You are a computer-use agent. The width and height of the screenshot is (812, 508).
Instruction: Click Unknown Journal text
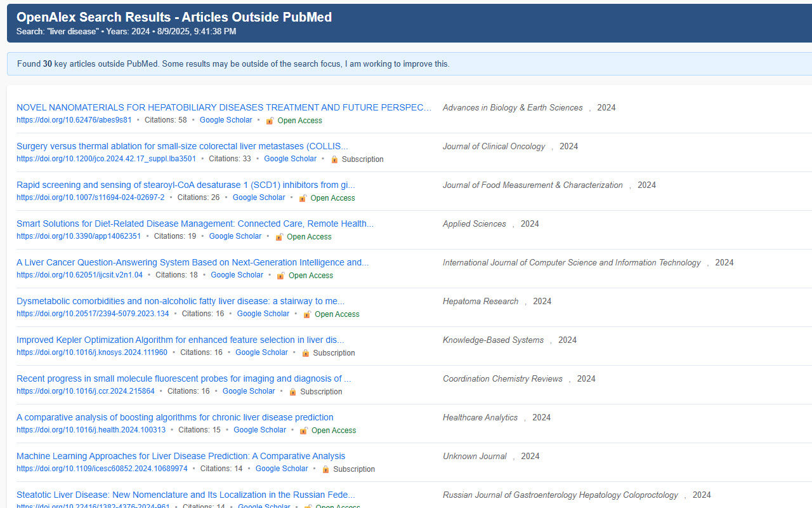tap(475, 456)
